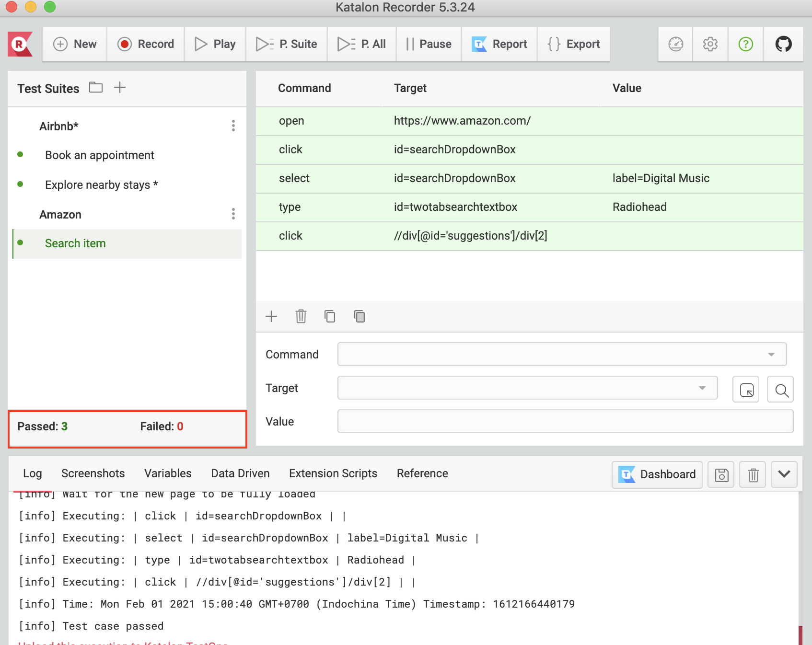Select the Airbnb* test suite
The width and height of the screenshot is (812, 645).
click(59, 127)
